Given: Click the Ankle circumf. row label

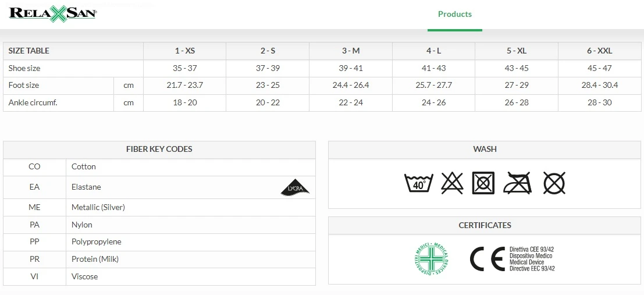Looking at the screenshot, I should 33,102.
